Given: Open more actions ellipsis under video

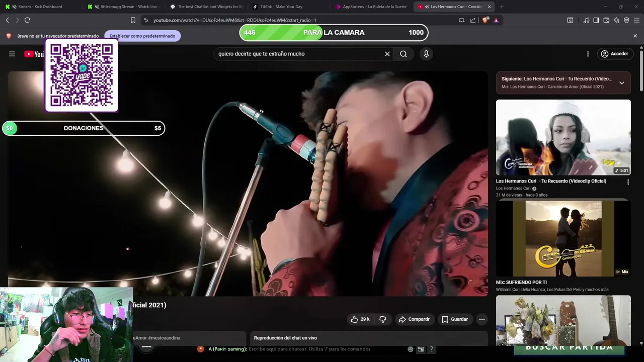Looking at the screenshot, I should 481,319.
